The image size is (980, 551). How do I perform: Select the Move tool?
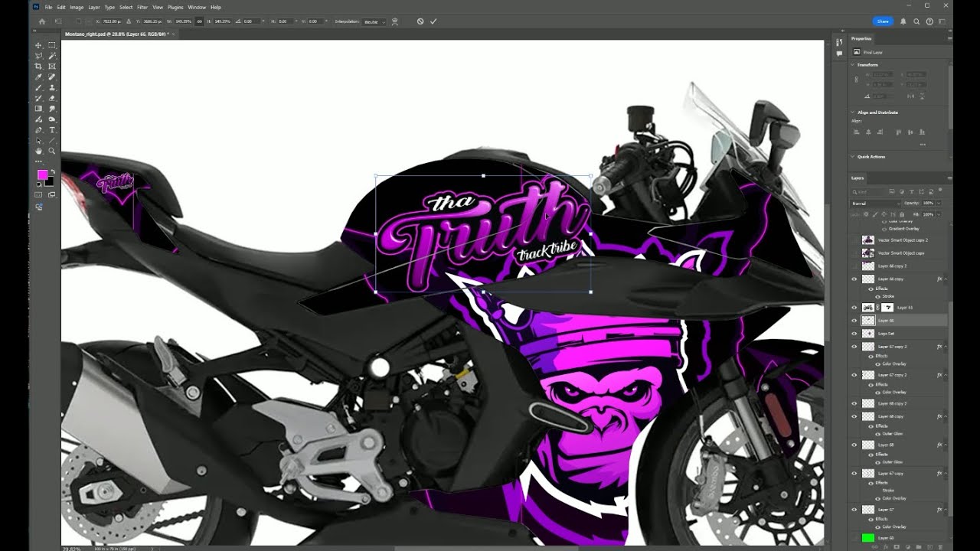click(x=38, y=45)
